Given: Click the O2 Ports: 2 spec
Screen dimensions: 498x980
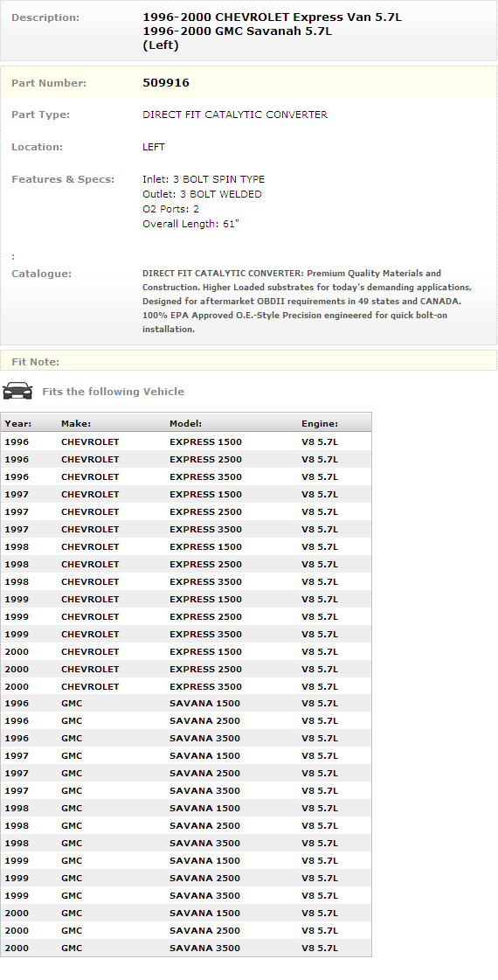Looking at the screenshot, I should point(170,209).
